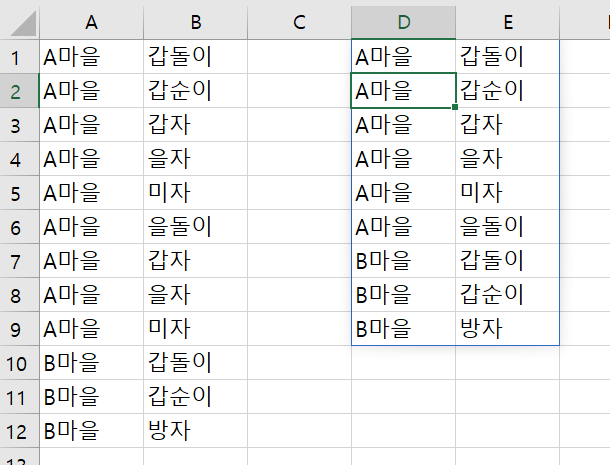Select row 1 header
Viewport: 610px width, 465px height.
pos(19,57)
